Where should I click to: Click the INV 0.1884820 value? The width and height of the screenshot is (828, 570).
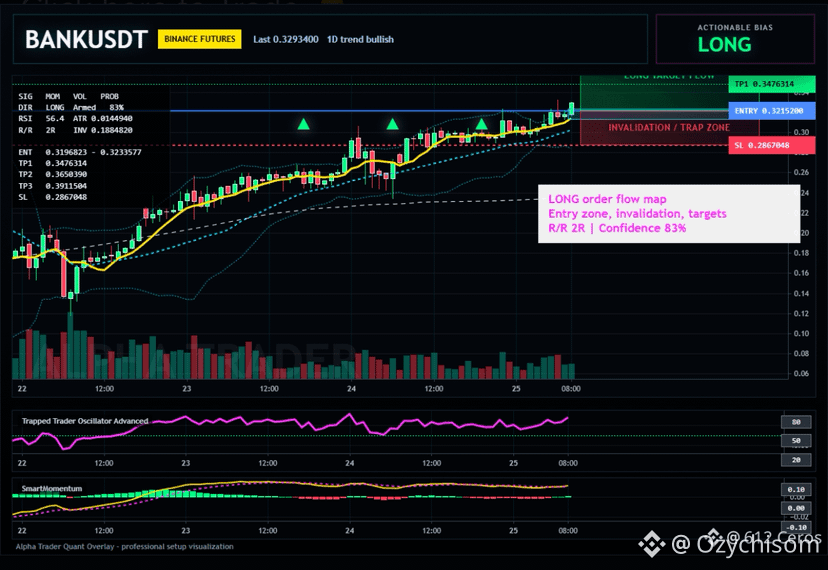coord(102,130)
